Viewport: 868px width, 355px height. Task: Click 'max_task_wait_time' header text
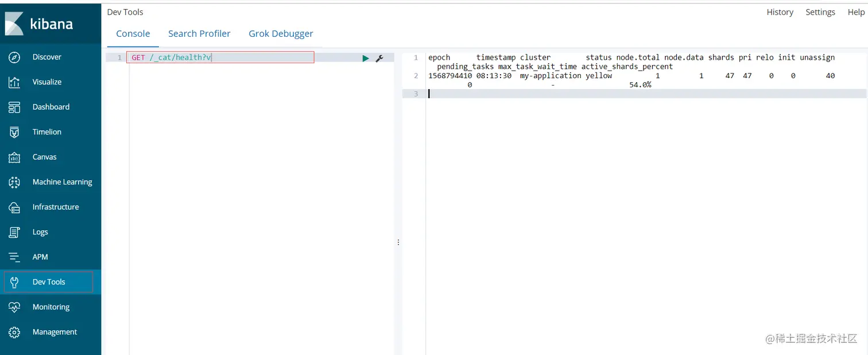tap(537, 67)
